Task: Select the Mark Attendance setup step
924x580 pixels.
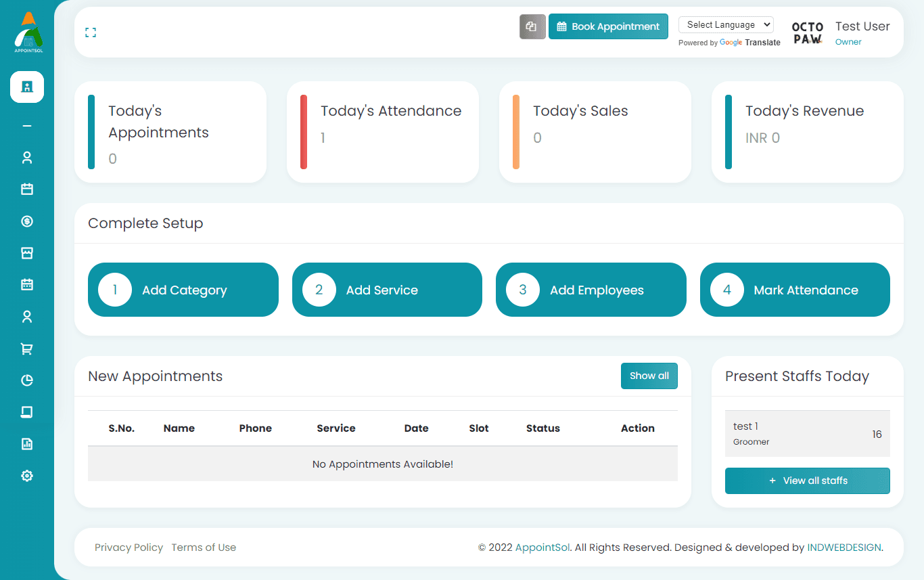Action: click(794, 290)
